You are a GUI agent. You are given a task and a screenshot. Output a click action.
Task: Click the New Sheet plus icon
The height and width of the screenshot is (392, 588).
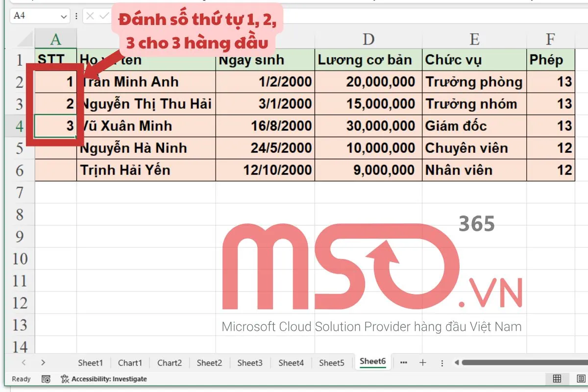coord(423,363)
